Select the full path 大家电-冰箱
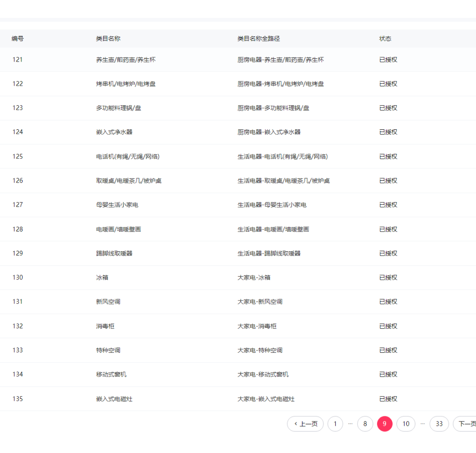The width and height of the screenshot is (476, 453). (x=254, y=278)
